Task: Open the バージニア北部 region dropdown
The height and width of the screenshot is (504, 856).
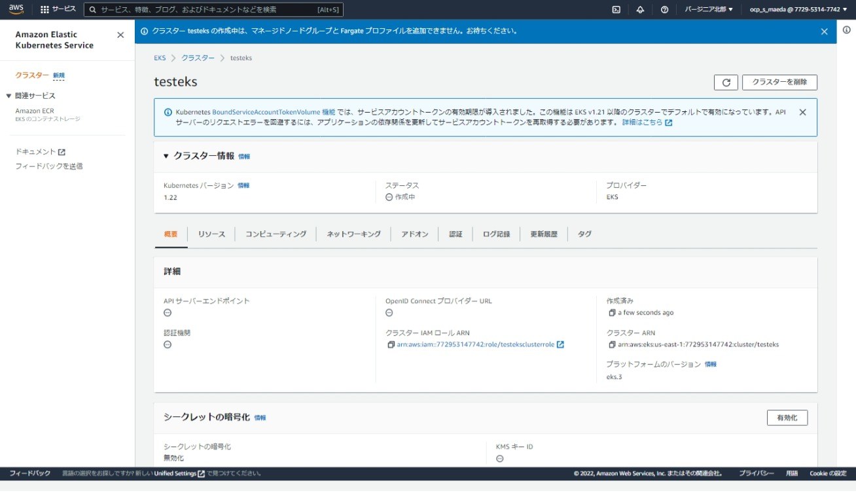Action: 709,10
